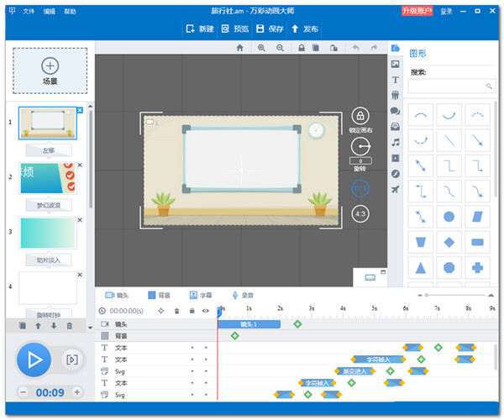Open the music note audio panel

tap(395, 142)
